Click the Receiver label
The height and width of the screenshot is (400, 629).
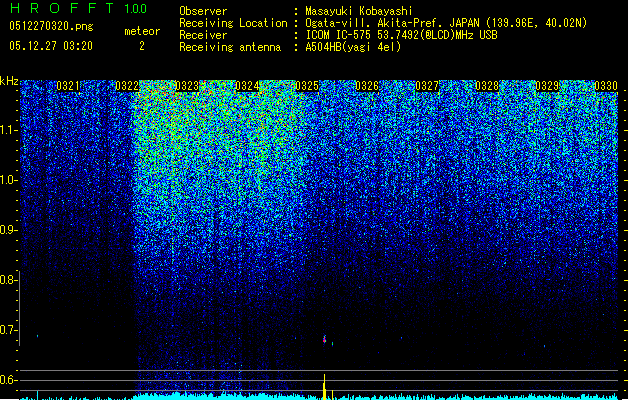click(x=203, y=35)
